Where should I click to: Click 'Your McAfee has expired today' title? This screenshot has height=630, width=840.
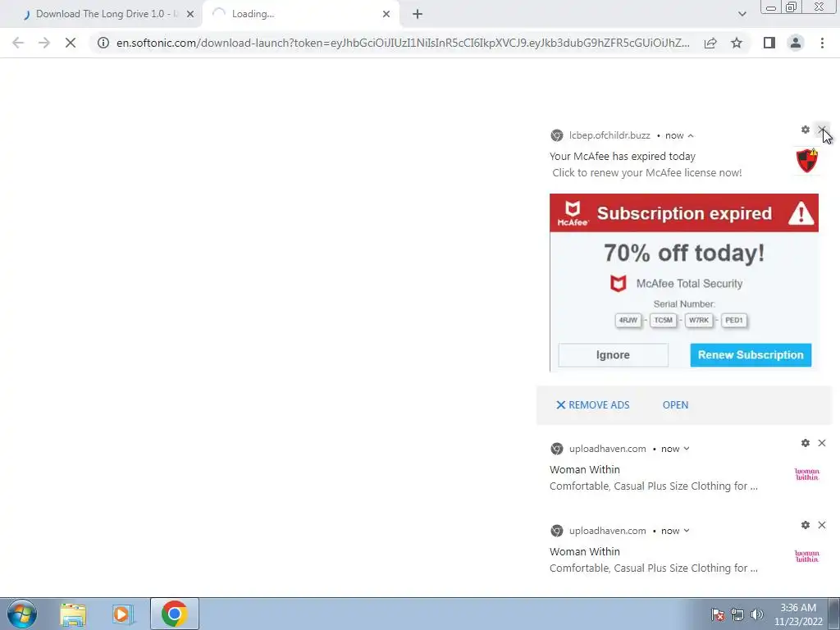pos(623,157)
